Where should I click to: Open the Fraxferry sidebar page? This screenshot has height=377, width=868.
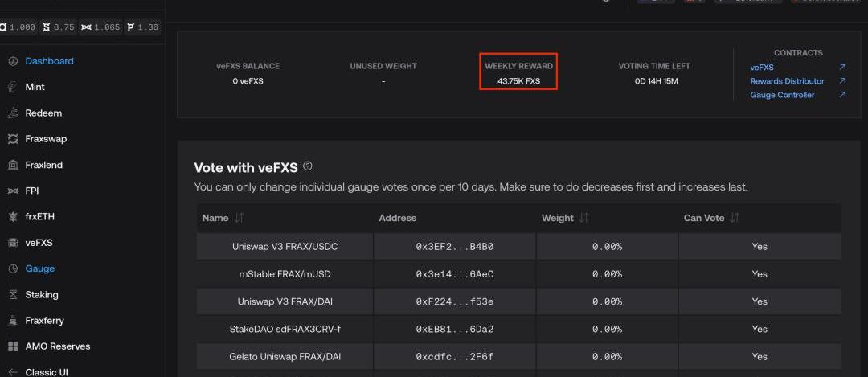click(x=46, y=321)
